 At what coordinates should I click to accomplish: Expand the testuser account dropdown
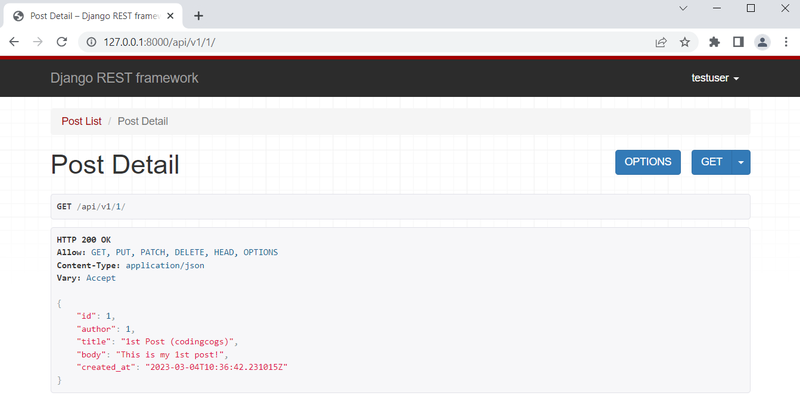(715, 78)
